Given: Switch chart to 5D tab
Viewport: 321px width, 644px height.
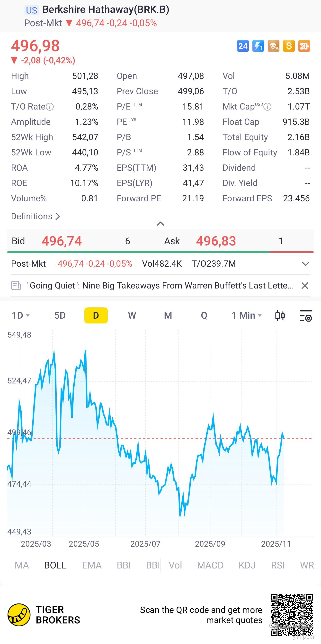Looking at the screenshot, I should 60,315.
